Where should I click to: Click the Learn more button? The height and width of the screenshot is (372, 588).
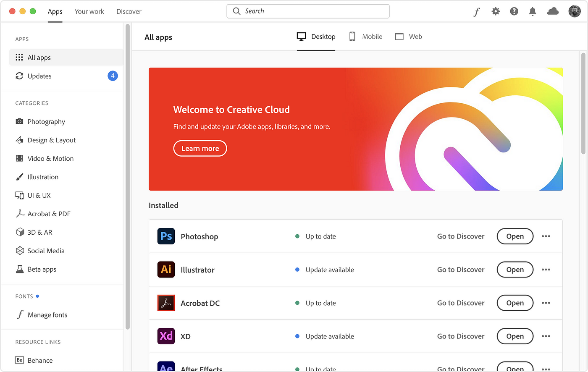pyautogui.click(x=200, y=149)
